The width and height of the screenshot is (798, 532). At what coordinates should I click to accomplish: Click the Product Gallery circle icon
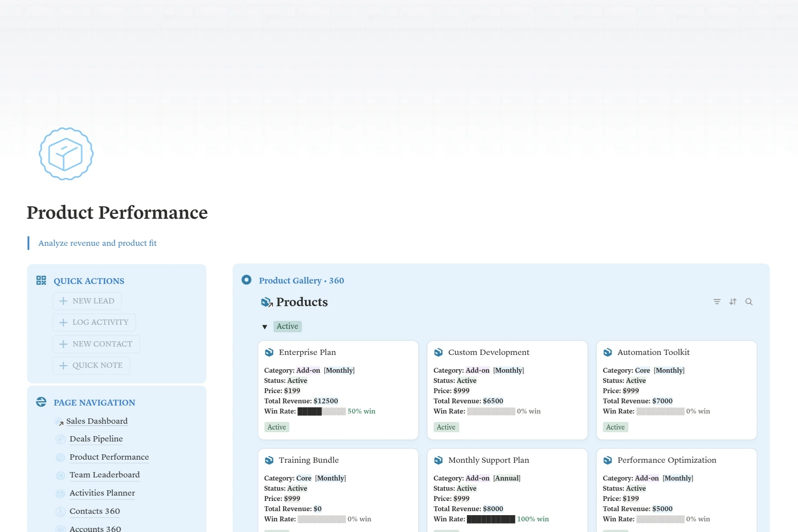246,280
